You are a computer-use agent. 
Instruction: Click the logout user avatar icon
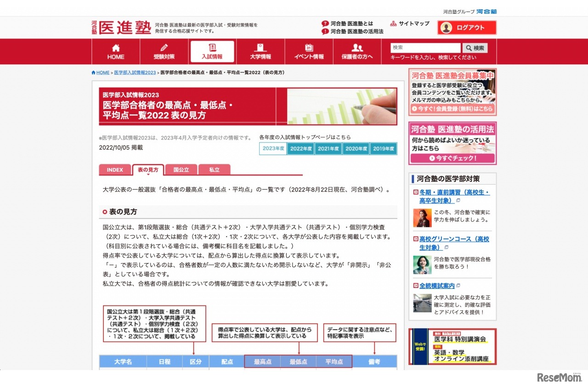click(x=446, y=28)
